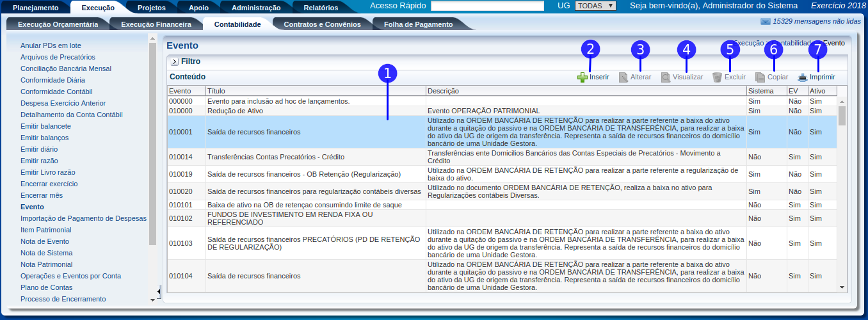Collapse the sidebar using the splitter arrow
Viewport: 868px width, 320px height.
[159, 291]
